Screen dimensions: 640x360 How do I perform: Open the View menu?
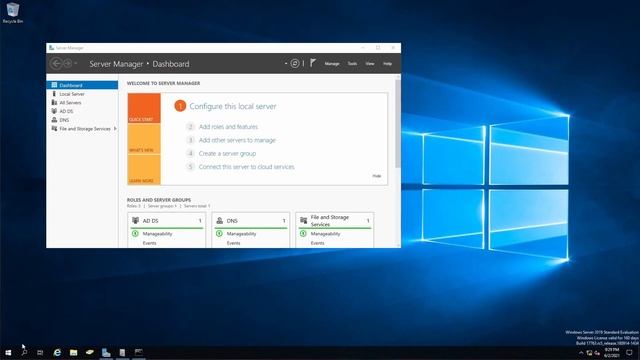(x=370, y=64)
